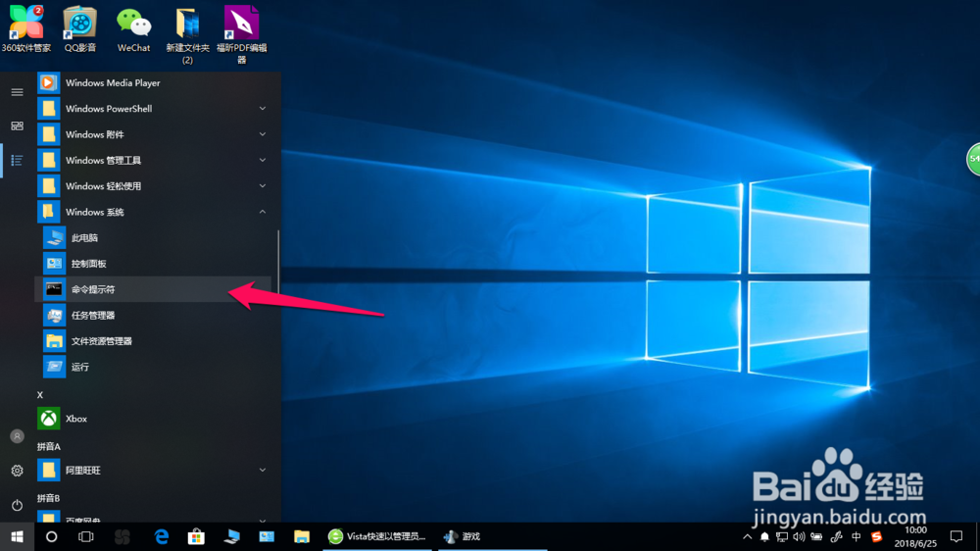Open Microsoft Edge from taskbar
Viewport: 980px width, 551px height.
coord(162,536)
